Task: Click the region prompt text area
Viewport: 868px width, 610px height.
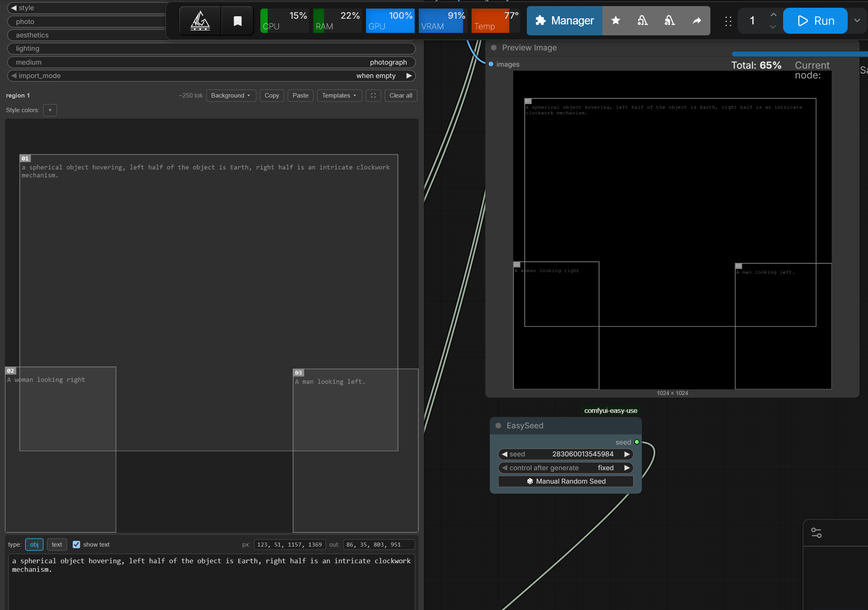Action: point(212,582)
